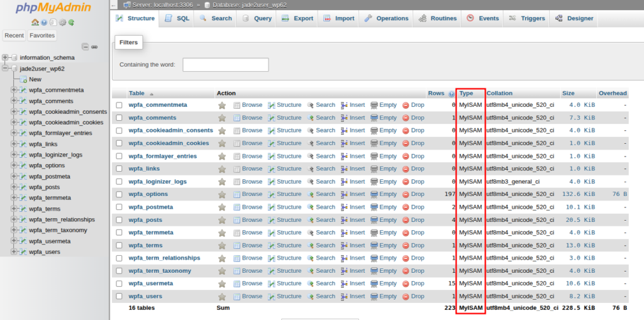Click the '16 tables' summary text
The image size is (644, 320).
142,307
